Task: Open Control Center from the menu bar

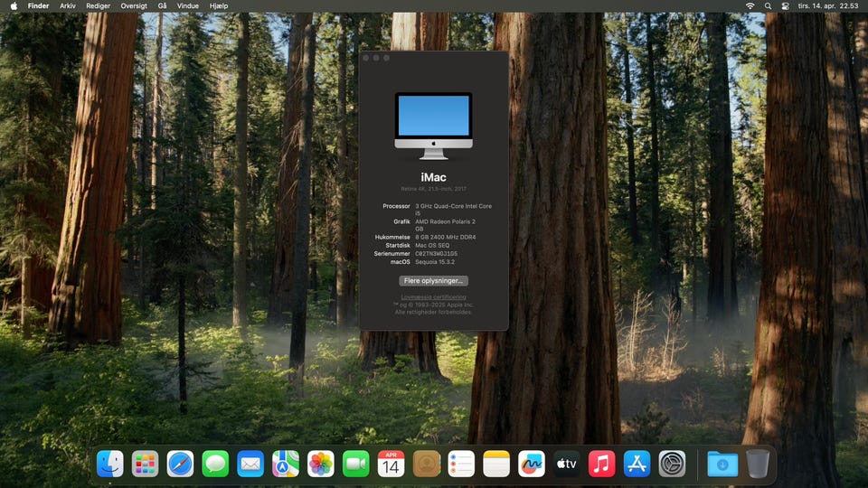Action: (785, 5)
